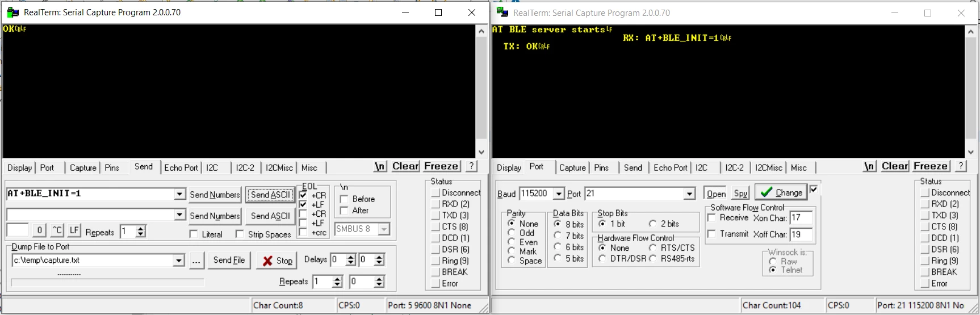This screenshot has width=980, height=315.
Task: Open the SMBUS 8 dropdown
Action: tap(384, 229)
